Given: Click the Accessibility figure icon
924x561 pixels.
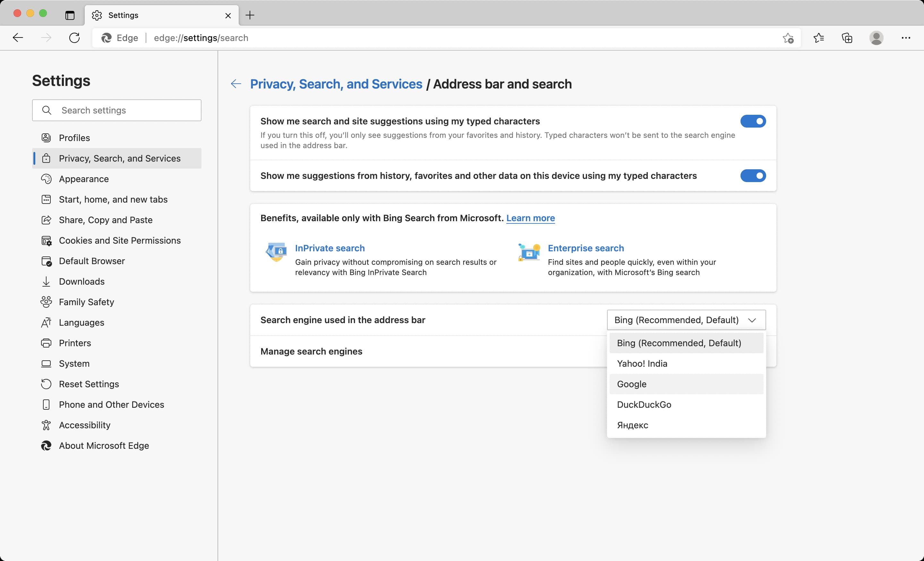Looking at the screenshot, I should pos(46,425).
